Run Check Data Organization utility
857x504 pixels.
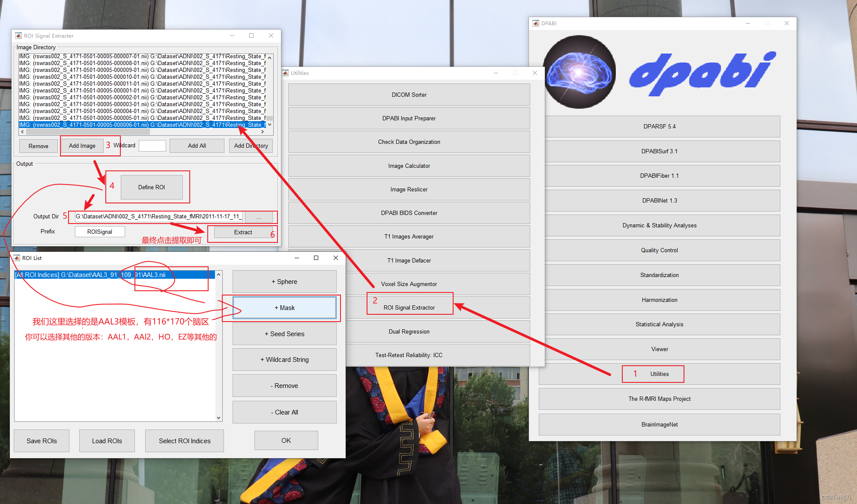coord(409,142)
